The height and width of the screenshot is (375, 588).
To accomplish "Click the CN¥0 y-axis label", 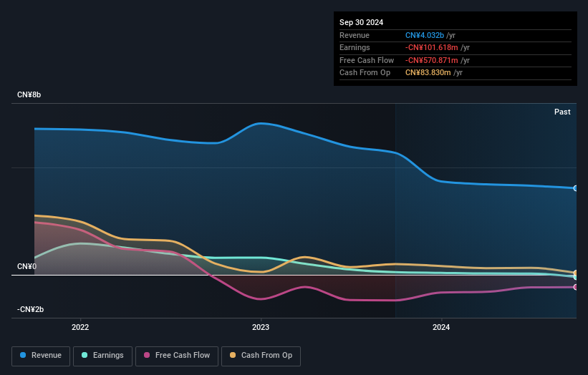I will [x=26, y=266].
